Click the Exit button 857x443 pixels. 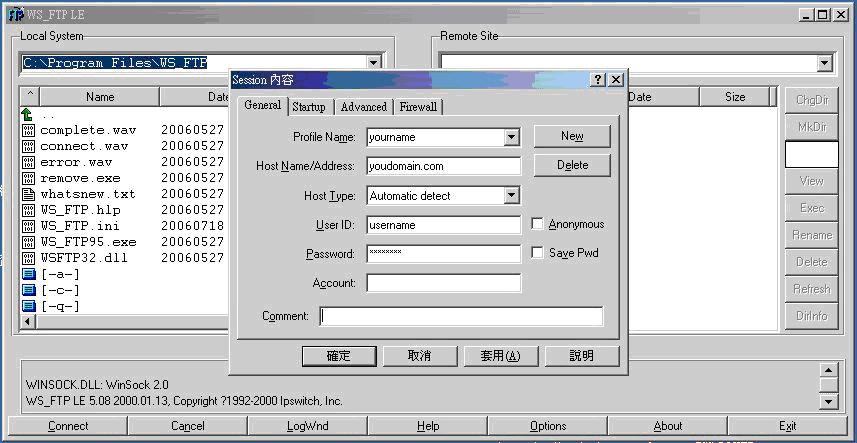pyautogui.click(x=788, y=426)
